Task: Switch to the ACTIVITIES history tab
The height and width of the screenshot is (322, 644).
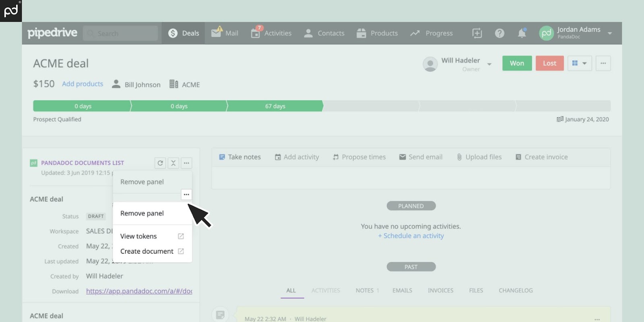Action: [326, 291]
